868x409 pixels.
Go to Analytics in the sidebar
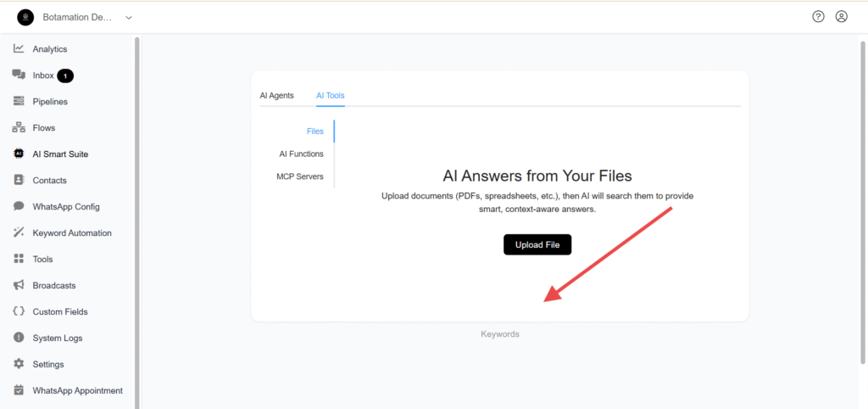(x=50, y=48)
